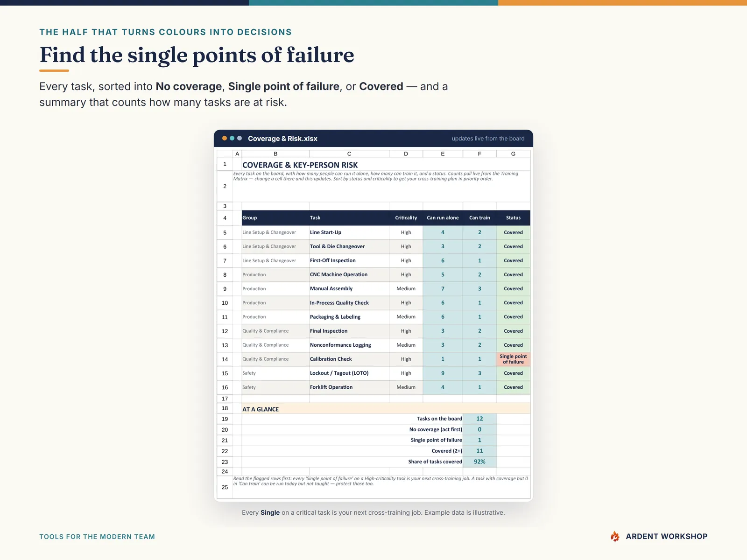This screenshot has height=560, width=747.
Task: Click the Can run alone heading cell
Action: tap(443, 218)
